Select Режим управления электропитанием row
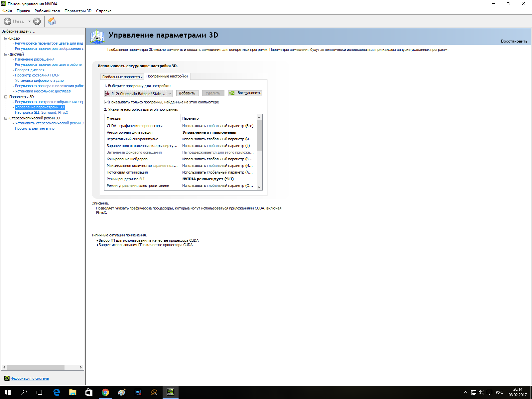Screen dimensions: 532x399 (x=181, y=186)
